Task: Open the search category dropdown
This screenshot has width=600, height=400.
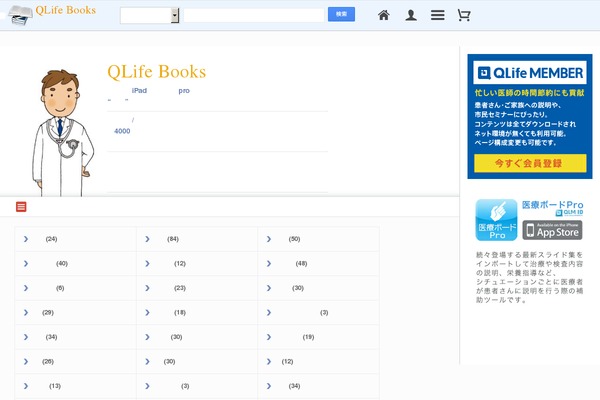Action: pos(150,15)
